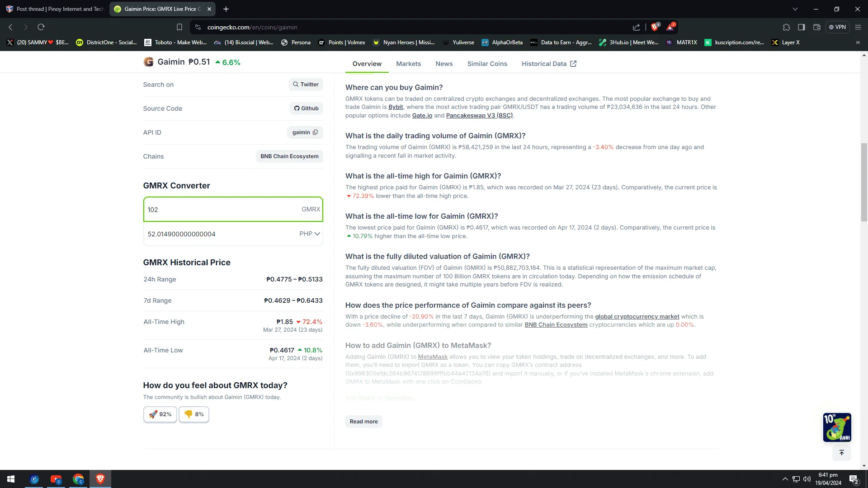Open the Historical Data tab

(x=549, y=64)
